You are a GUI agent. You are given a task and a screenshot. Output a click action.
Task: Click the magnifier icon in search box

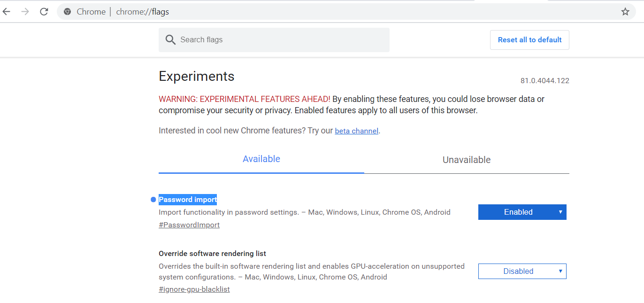click(x=170, y=40)
